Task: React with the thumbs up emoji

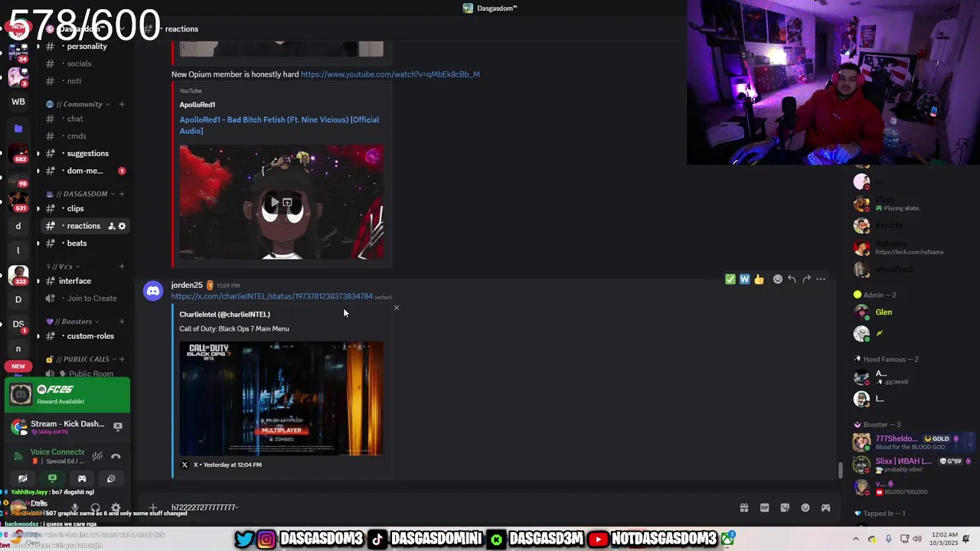Action: coord(759,279)
